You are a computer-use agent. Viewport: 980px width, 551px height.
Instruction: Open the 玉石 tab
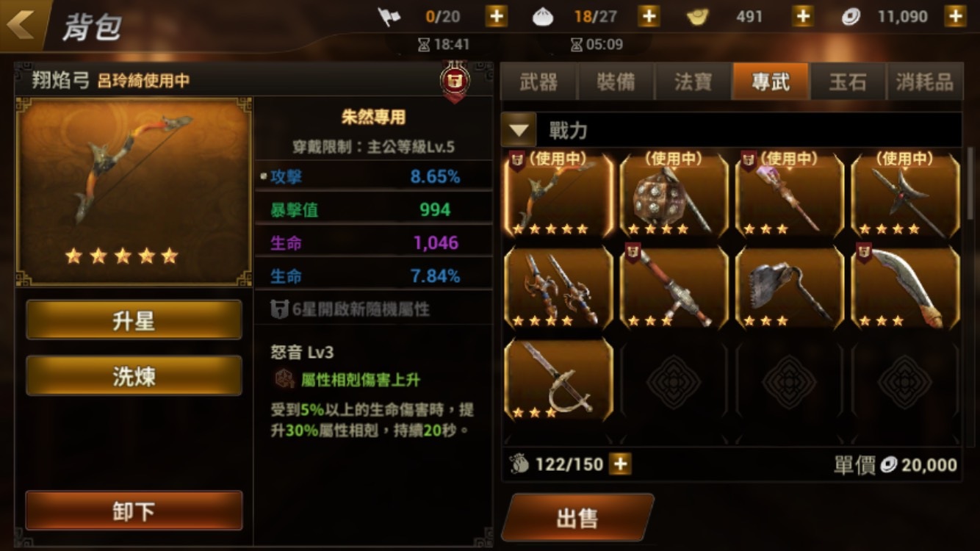tap(848, 82)
